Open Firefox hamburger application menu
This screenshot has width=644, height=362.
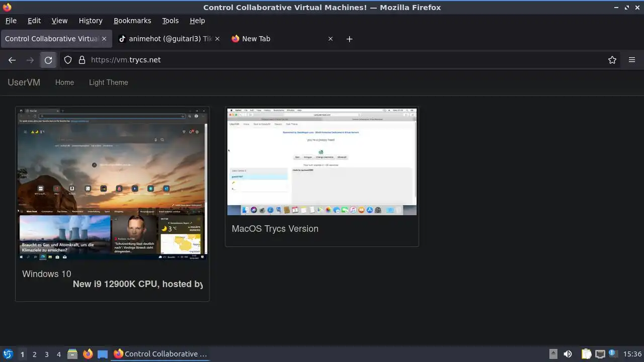(632, 60)
